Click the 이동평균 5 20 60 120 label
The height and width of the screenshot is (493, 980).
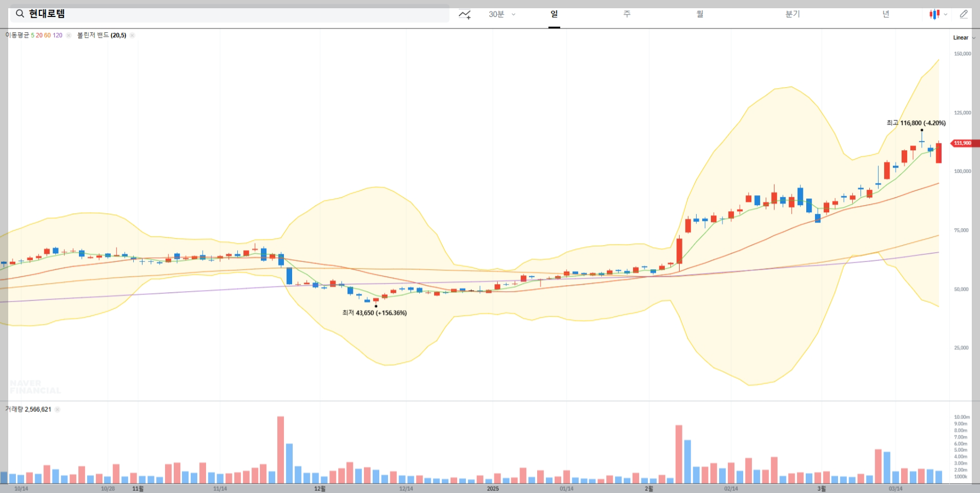[x=34, y=35]
